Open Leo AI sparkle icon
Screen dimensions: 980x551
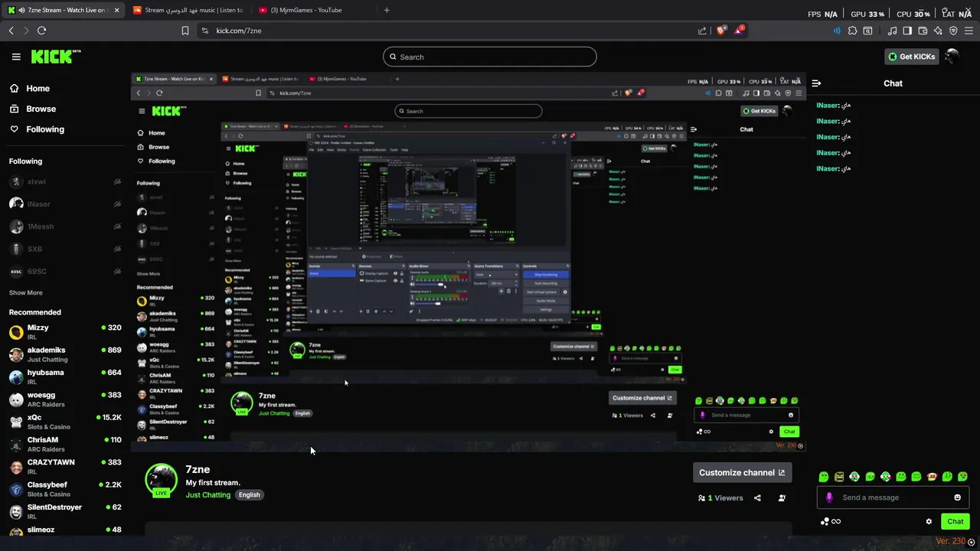939,31
